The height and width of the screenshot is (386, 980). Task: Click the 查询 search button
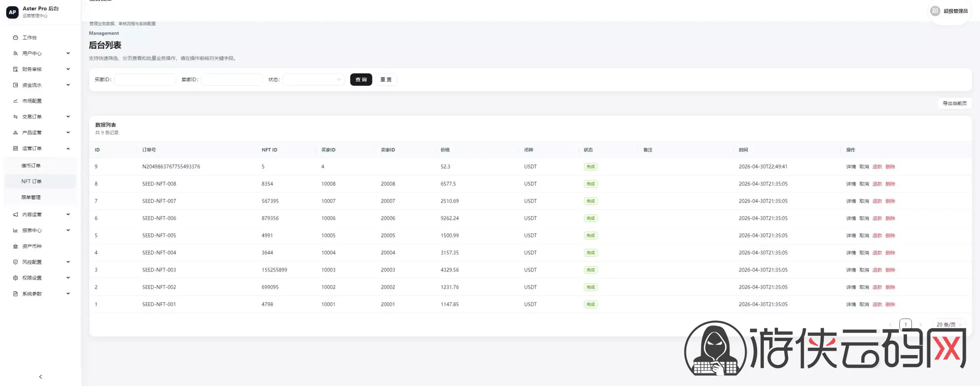pos(361,80)
